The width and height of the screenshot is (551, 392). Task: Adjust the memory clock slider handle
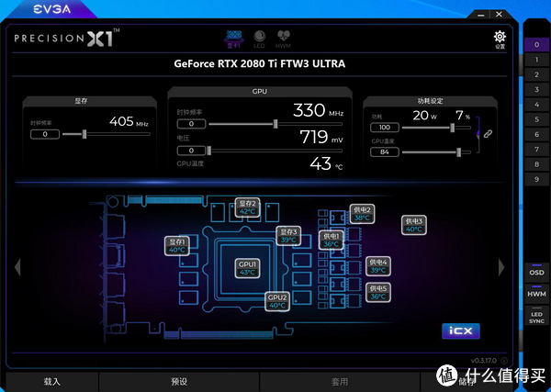(x=84, y=134)
